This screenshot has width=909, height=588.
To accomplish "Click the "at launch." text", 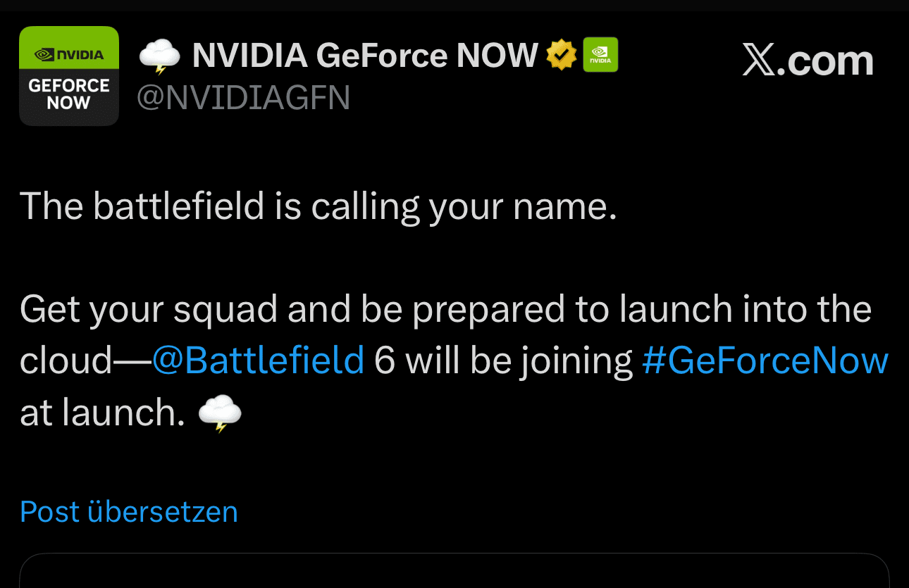I will (x=102, y=413).
